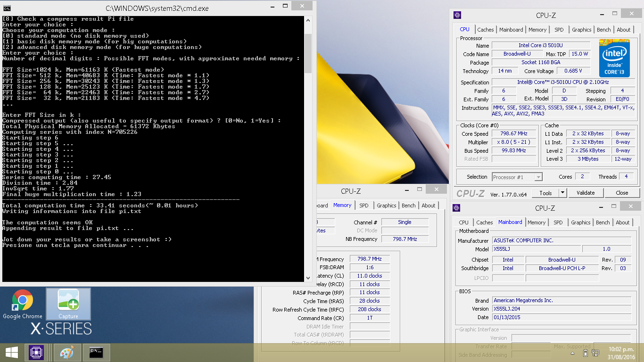Open the About tab in the Mainboard CPU-Z window
The image size is (644, 362).
pyautogui.click(x=623, y=222)
